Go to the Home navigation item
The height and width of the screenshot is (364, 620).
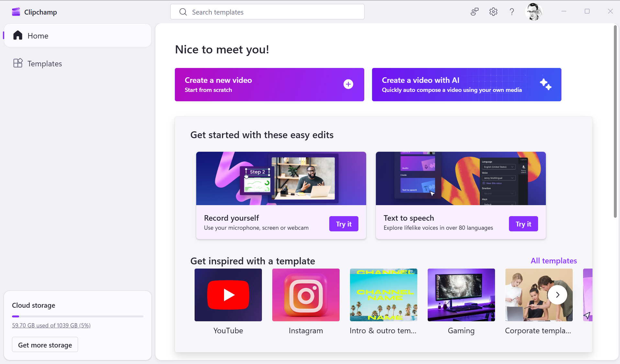(78, 36)
